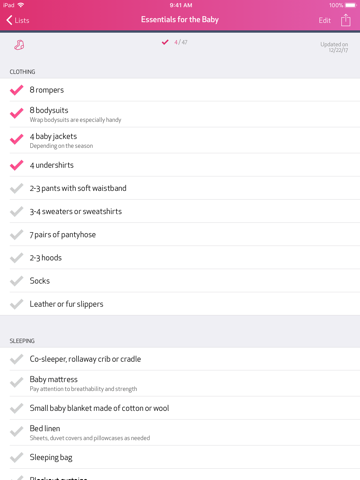Uncheck the 4 undershirts checkmark

tap(16, 165)
